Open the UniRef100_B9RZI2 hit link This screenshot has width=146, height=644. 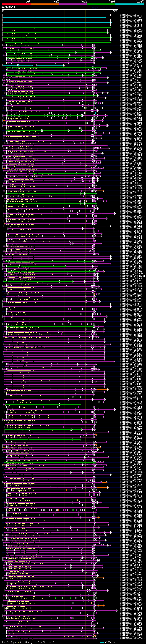click(131, 80)
